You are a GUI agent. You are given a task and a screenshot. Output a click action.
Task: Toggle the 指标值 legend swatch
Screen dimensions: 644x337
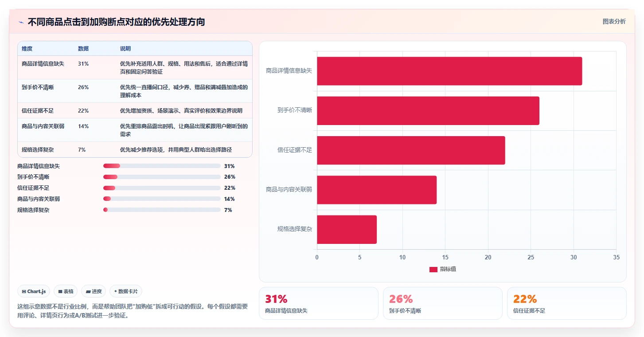pyautogui.click(x=433, y=270)
